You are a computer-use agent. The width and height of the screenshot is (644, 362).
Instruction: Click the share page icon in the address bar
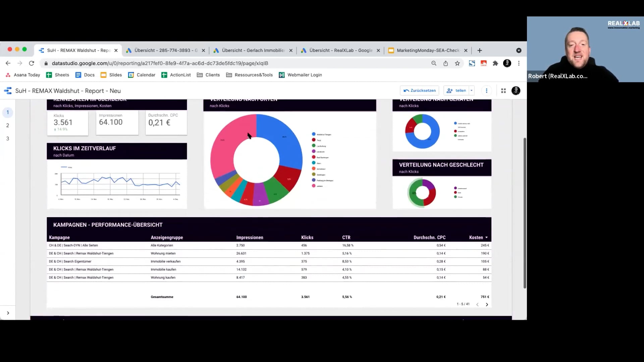445,63
